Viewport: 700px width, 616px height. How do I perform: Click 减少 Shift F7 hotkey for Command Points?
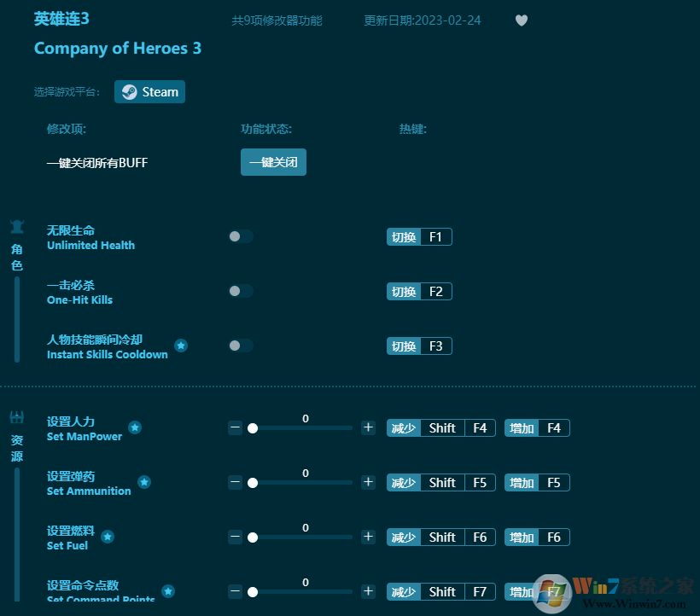[x=441, y=591]
